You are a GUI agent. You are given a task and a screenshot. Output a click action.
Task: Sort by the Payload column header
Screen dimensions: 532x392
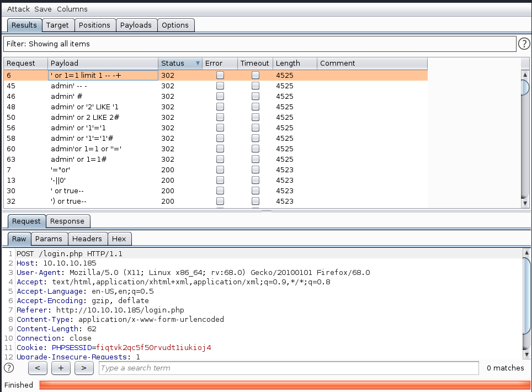pyautogui.click(x=103, y=63)
